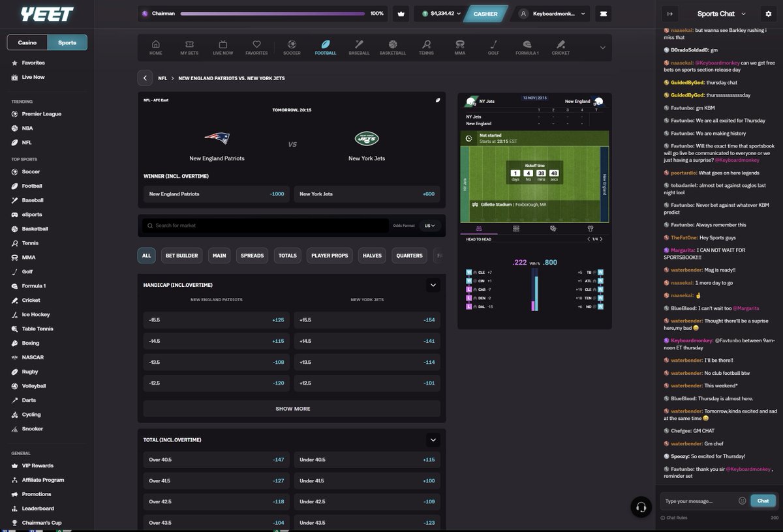
Task: Select Basketball in the top sports bar
Action: pos(392,48)
